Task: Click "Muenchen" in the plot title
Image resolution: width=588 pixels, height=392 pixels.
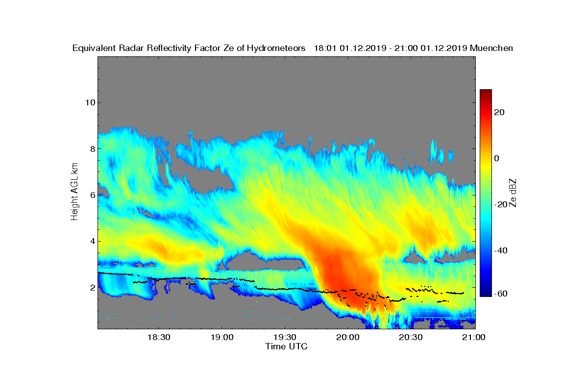Action: point(491,48)
